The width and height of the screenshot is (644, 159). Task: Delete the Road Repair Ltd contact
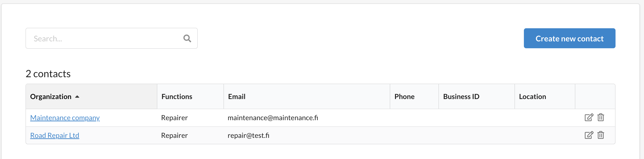(x=601, y=135)
